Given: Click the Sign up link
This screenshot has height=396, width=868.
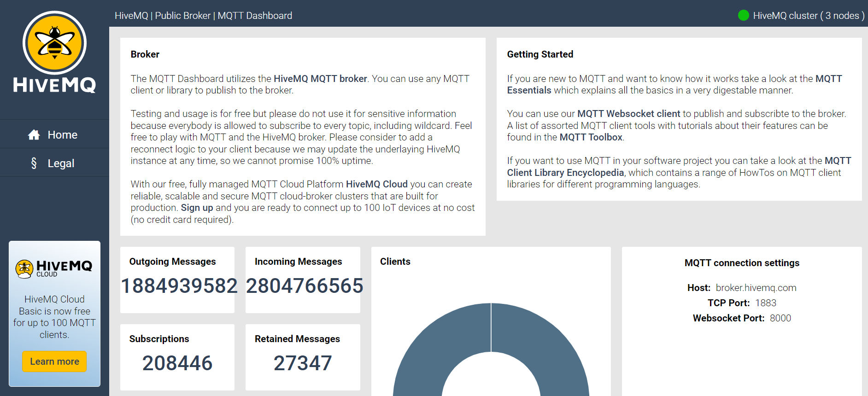Looking at the screenshot, I should point(197,208).
